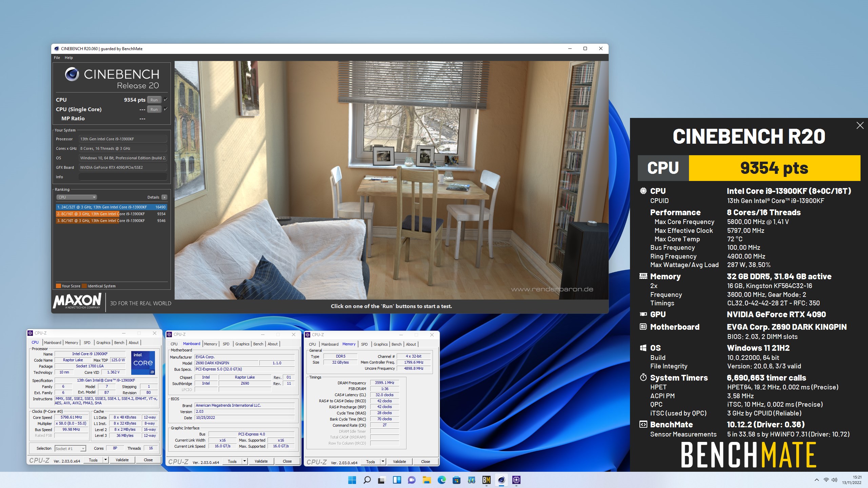Open About tab in first CPU-Z window
868x488 pixels.
[x=134, y=343]
